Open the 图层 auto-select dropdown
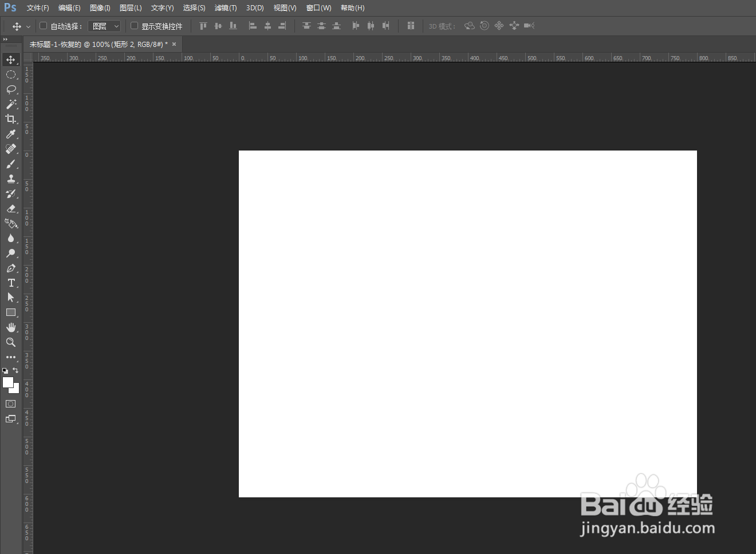This screenshot has width=756, height=554. tap(104, 26)
